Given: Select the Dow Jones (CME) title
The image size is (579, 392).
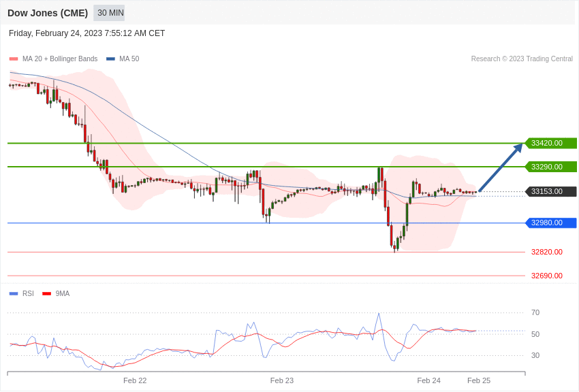Looking at the screenshot, I should pos(48,13).
